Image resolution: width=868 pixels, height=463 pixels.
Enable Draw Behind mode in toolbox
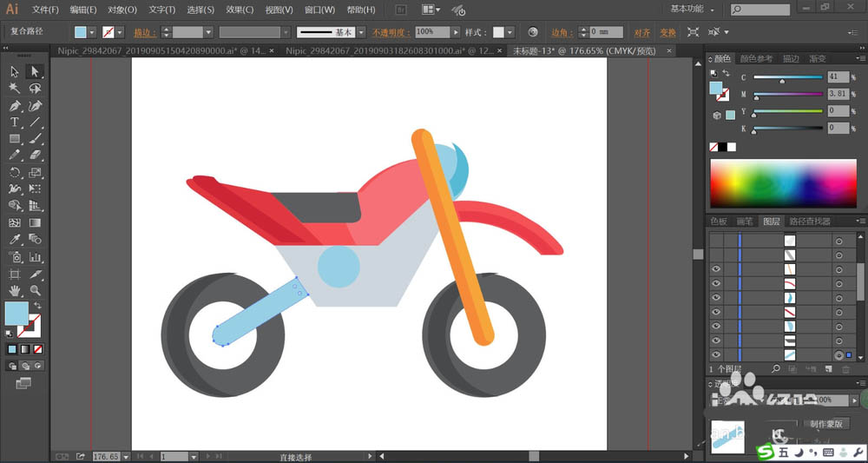(25, 366)
